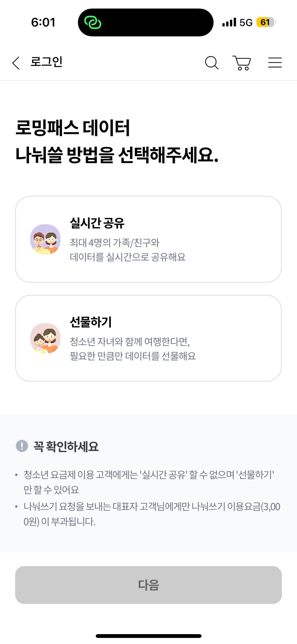Open the hamburger menu icon
297x644 pixels.
275,62
